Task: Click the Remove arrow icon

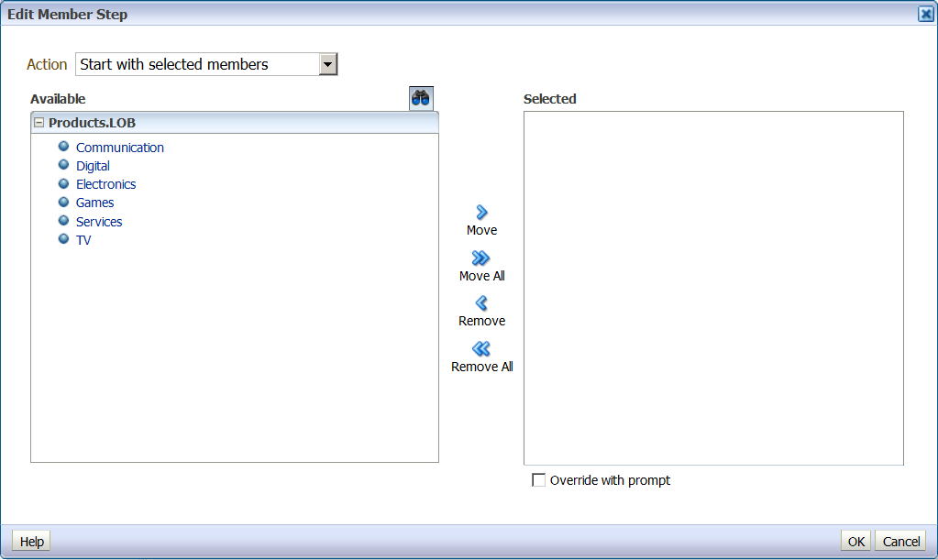Action: click(x=480, y=303)
